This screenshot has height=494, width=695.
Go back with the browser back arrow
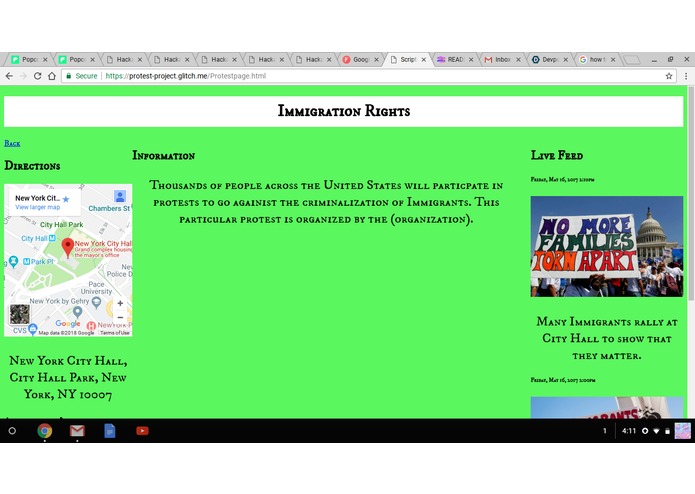[x=9, y=76]
